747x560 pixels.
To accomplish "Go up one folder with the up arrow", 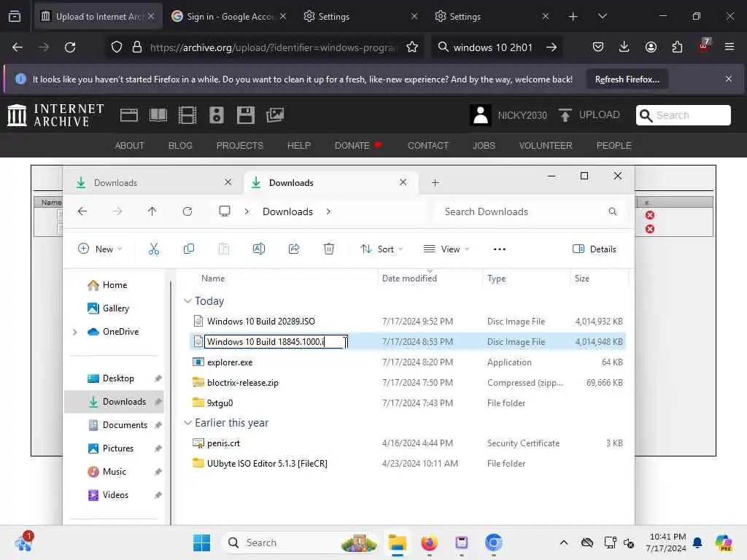I will tap(152, 211).
